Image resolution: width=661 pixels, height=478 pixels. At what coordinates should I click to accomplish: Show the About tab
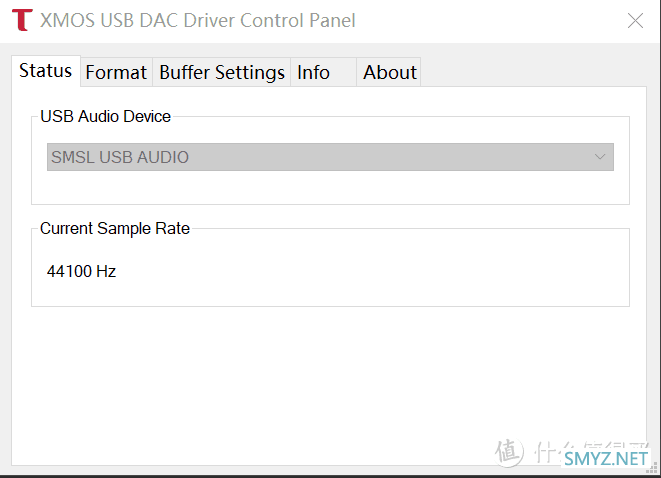pos(389,72)
